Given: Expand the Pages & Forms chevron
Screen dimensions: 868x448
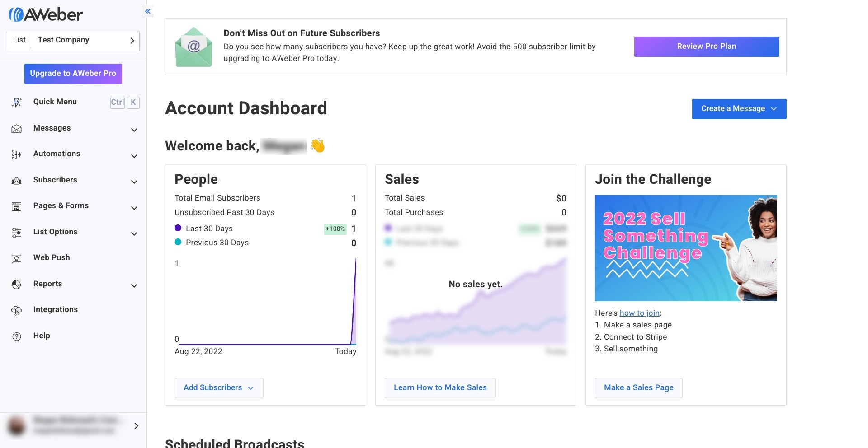Looking at the screenshot, I should click(134, 208).
